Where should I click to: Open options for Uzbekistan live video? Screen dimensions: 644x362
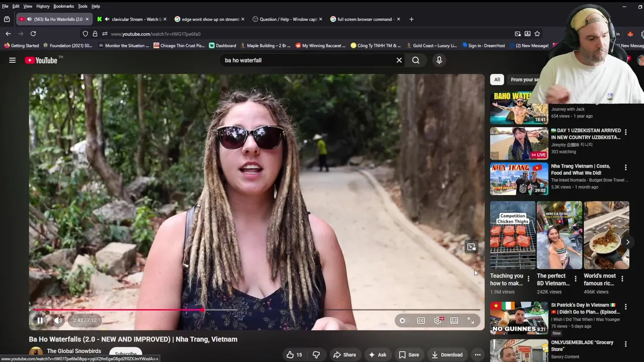(x=625, y=132)
